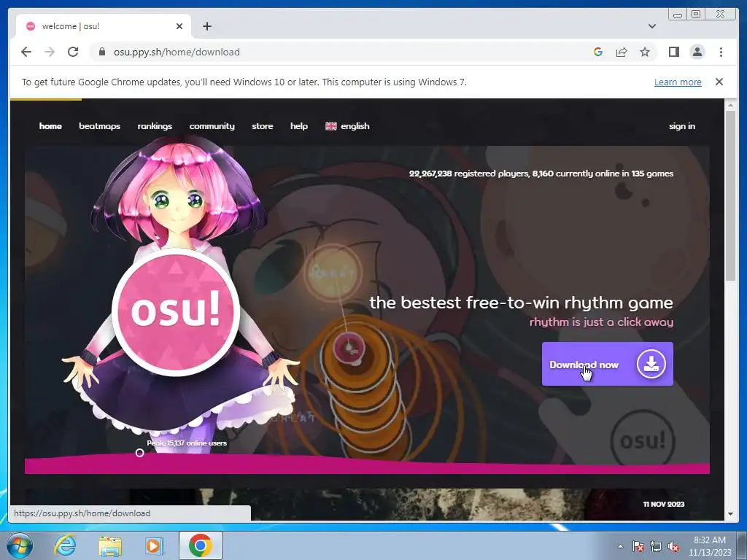The width and height of the screenshot is (747, 560).
Task: Open the Chrome profile avatar
Action: (x=697, y=52)
